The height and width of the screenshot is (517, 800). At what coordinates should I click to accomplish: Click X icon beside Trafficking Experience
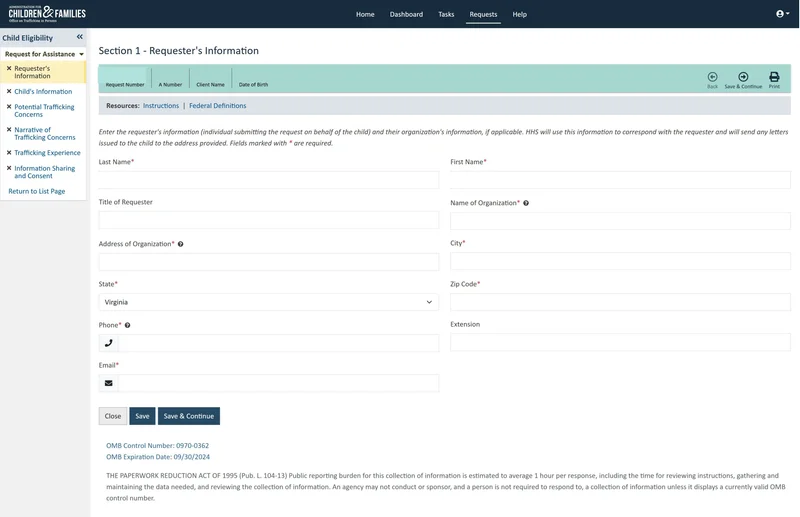pyautogui.click(x=9, y=153)
